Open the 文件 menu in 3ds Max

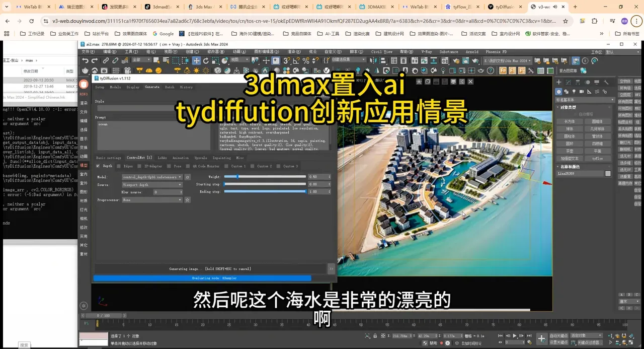coord(88,52)
